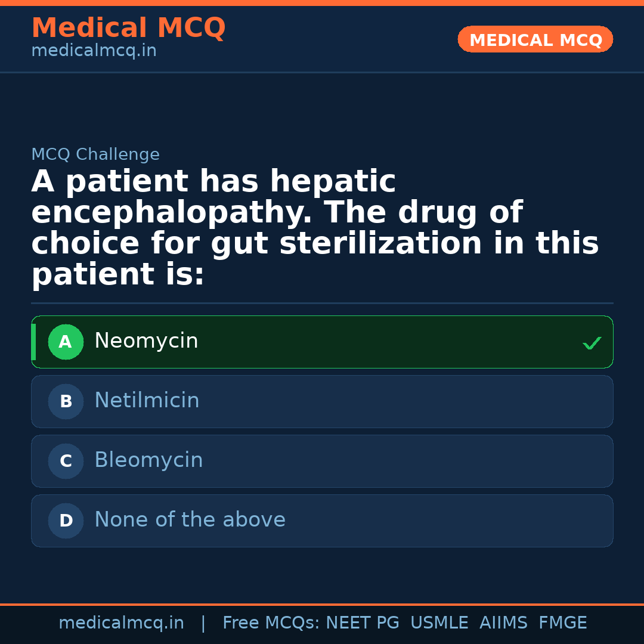
Task: Visit medicalmcq.in link under the title
Action: click(94, 51)
